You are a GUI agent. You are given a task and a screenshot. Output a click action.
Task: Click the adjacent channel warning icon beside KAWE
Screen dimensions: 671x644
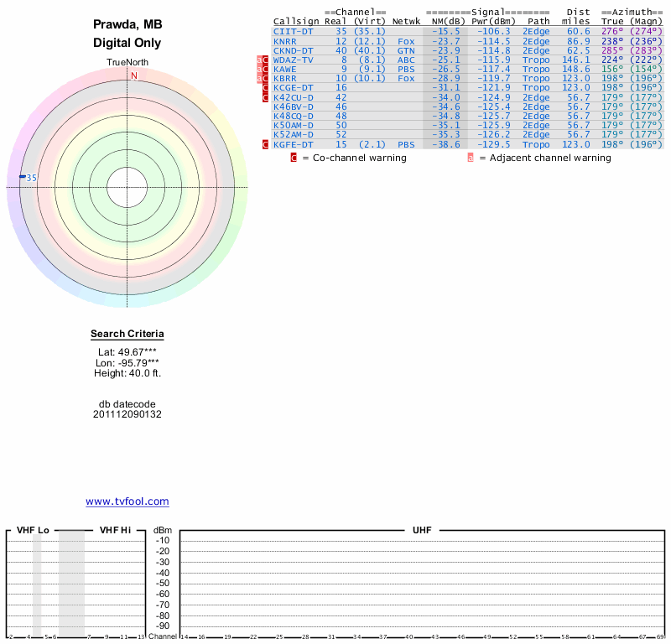click(x=259, y=70)
